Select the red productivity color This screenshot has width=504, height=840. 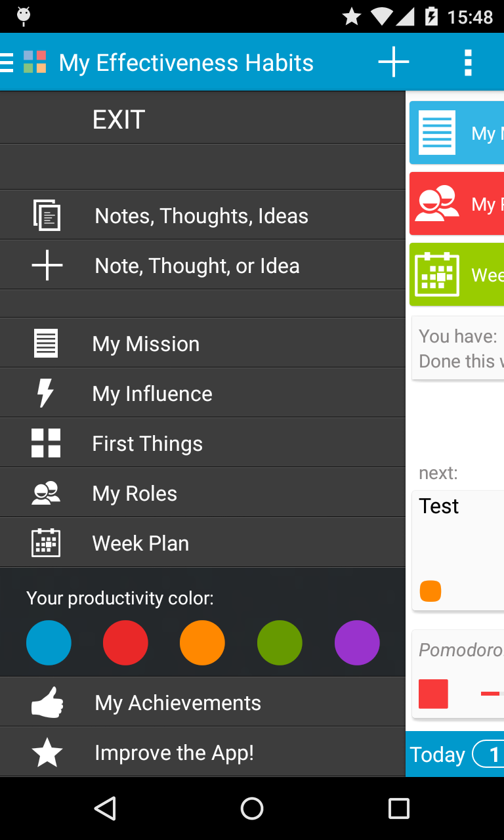(x=125, y=642)
